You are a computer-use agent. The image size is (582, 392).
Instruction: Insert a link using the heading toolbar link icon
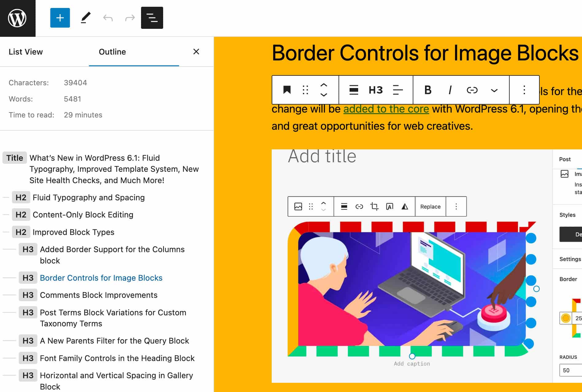[472, 90]
